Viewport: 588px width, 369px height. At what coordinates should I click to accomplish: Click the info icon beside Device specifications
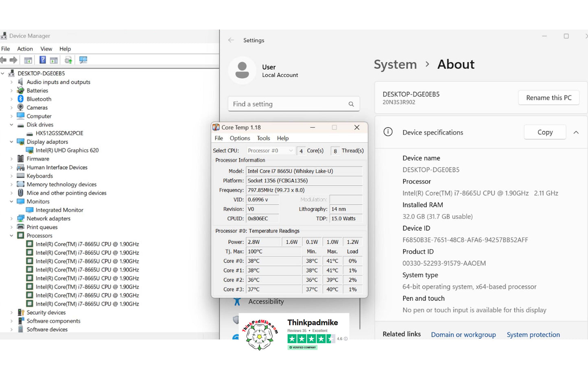click(x=388, y=132)
